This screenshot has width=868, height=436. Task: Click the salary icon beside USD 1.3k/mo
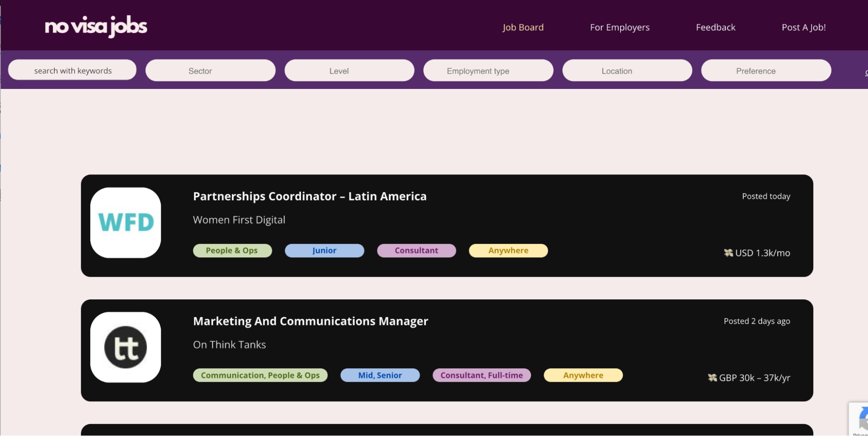(728, 253)
